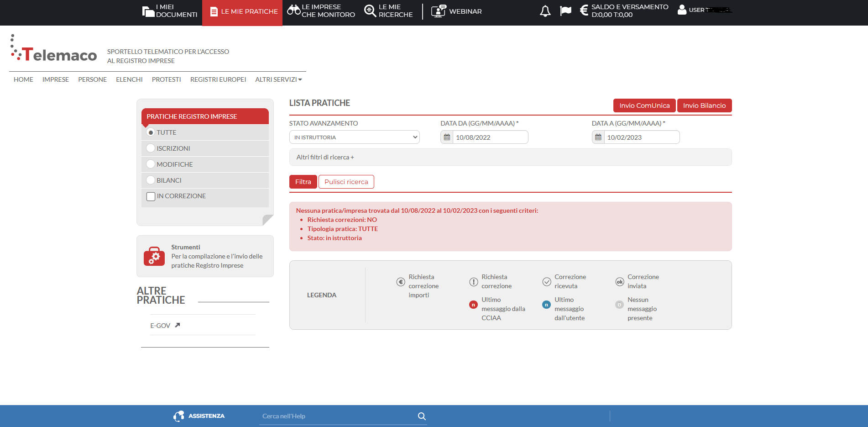Click the flag icon in top bar

[x=565, y=11]
